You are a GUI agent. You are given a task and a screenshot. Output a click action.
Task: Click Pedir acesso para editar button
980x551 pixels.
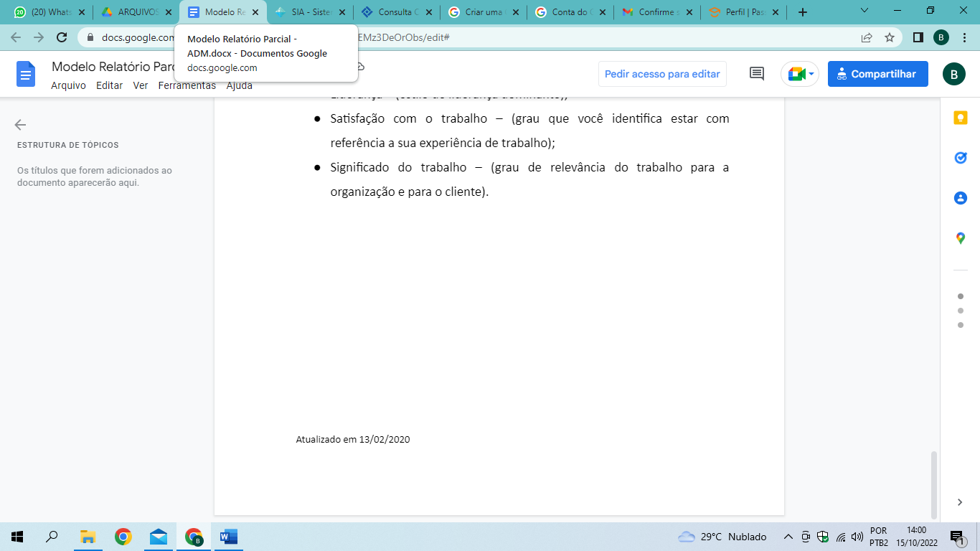(x=662, y=74)
